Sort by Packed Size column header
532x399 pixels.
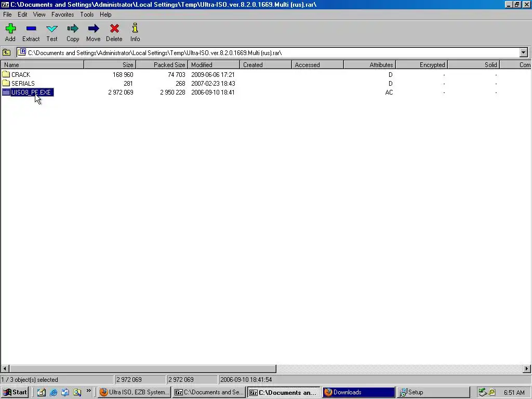(x=162, y=65)
